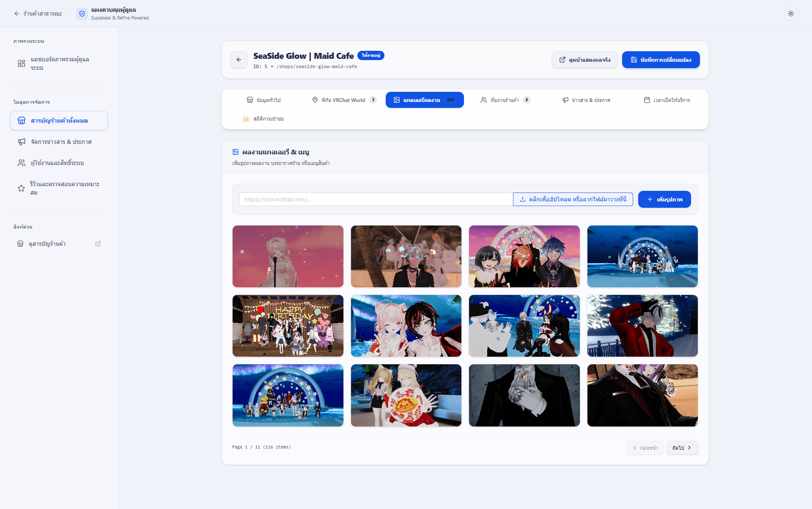Click the users icon for ผู้ใช้งานและสิทธิ์ระบบ
Image resolution: width=812 pixels, height=509 pixels.
22,163
